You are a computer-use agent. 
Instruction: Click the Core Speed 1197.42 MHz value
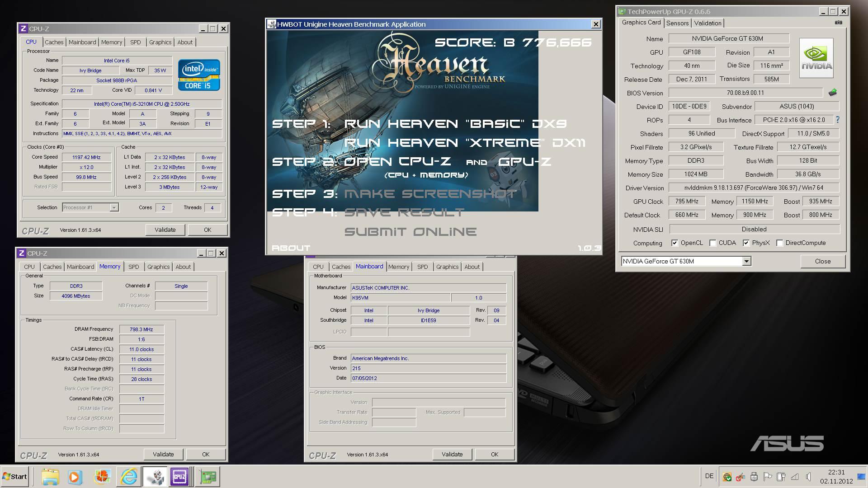[86, 157]
